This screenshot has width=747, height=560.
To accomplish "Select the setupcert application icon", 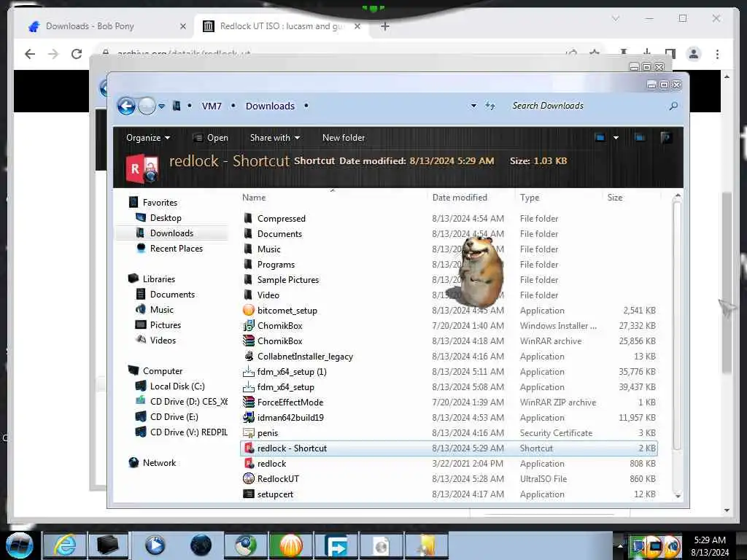I will pyautogui.click(x=248, y=494).
